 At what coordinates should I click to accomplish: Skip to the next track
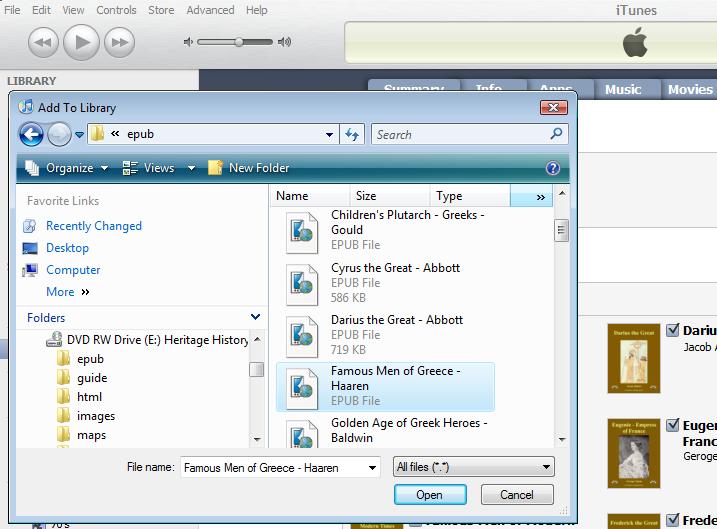coord(119,42)
